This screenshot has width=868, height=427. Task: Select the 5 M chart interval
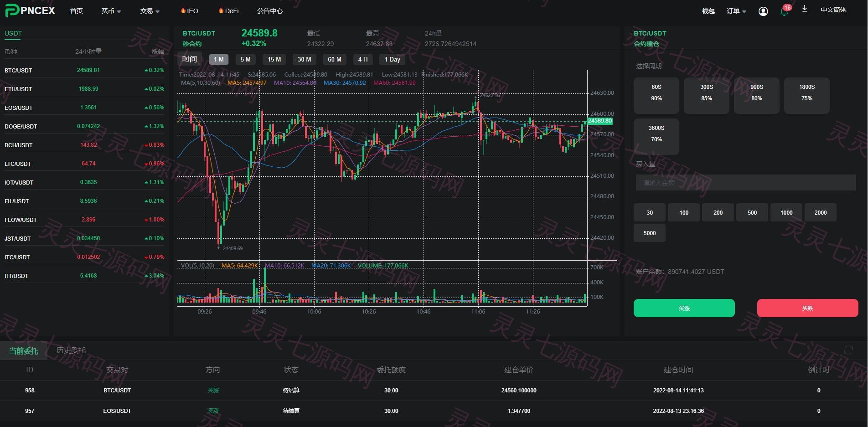coord(246,59)
